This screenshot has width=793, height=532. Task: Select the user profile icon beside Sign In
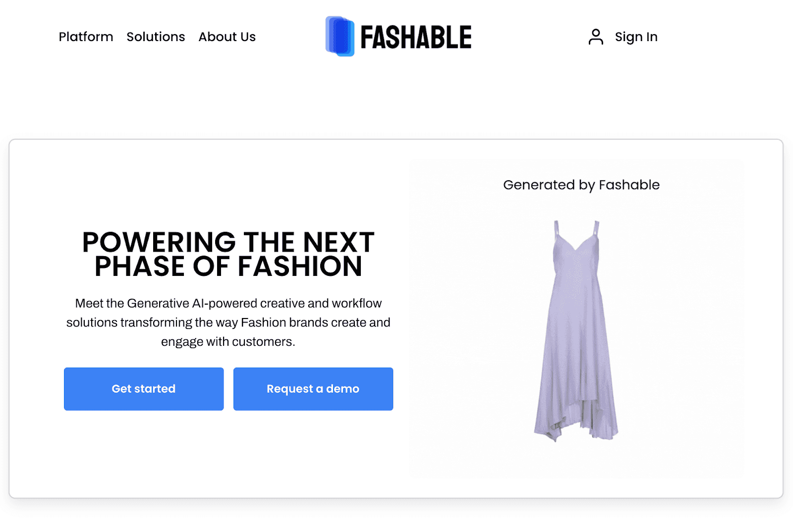pyautogui.click(x=595, y=36)
